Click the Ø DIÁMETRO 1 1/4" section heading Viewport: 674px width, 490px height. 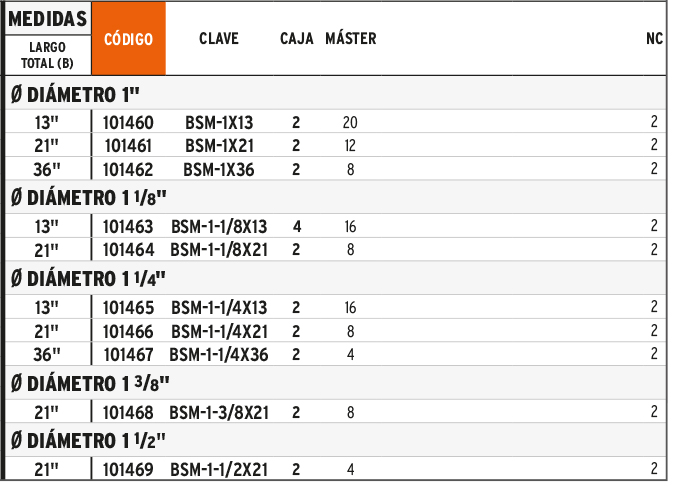point(88,279)
